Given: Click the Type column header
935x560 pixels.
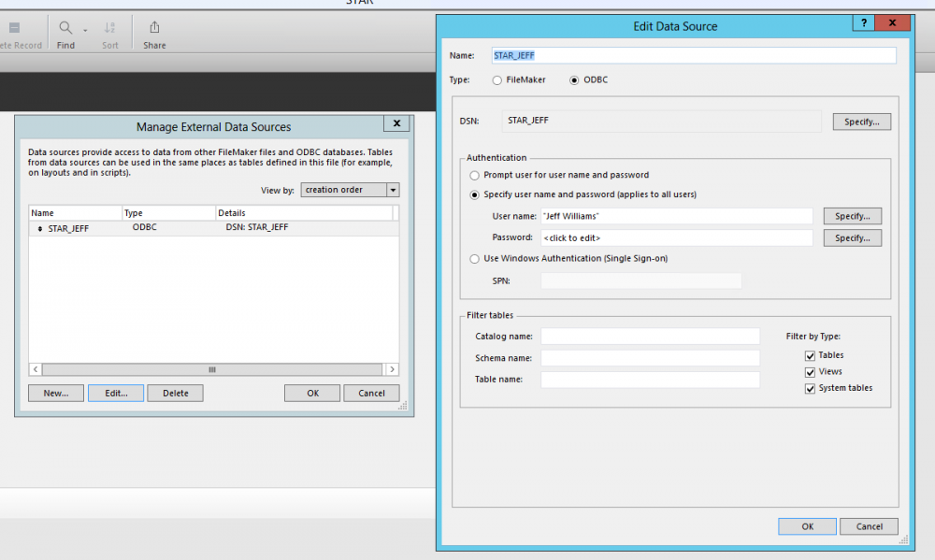Looking at the screenshot, I should point(168,213).
